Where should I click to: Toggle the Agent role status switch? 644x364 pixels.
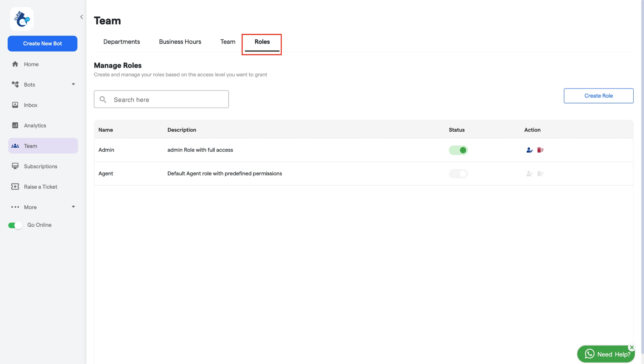[x=458, y=174]
